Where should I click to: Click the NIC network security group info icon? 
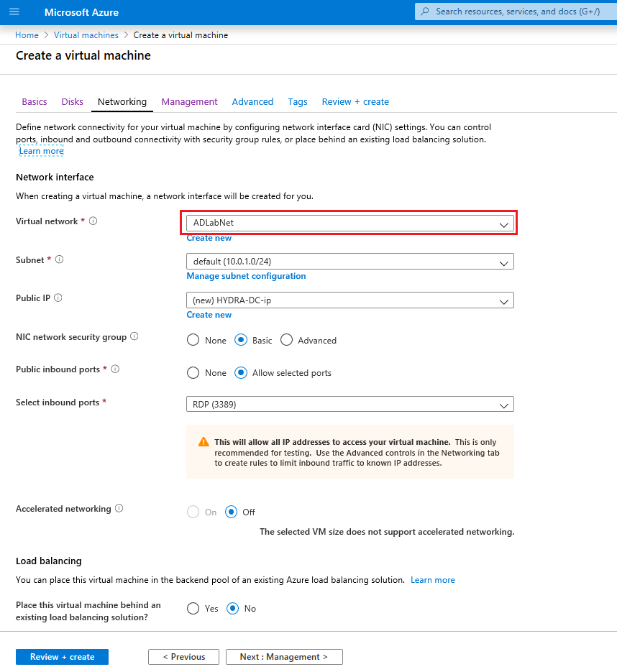(134, 336)
